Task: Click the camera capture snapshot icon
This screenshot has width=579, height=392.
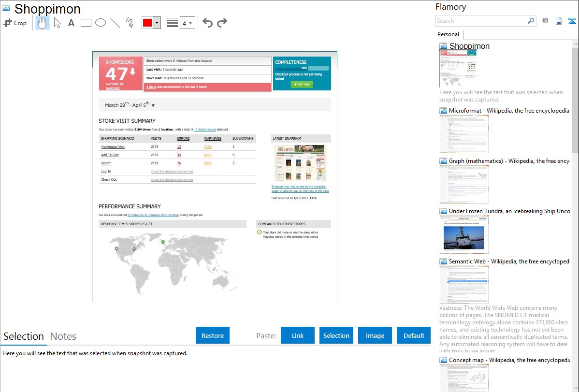Action: point(545,21)
